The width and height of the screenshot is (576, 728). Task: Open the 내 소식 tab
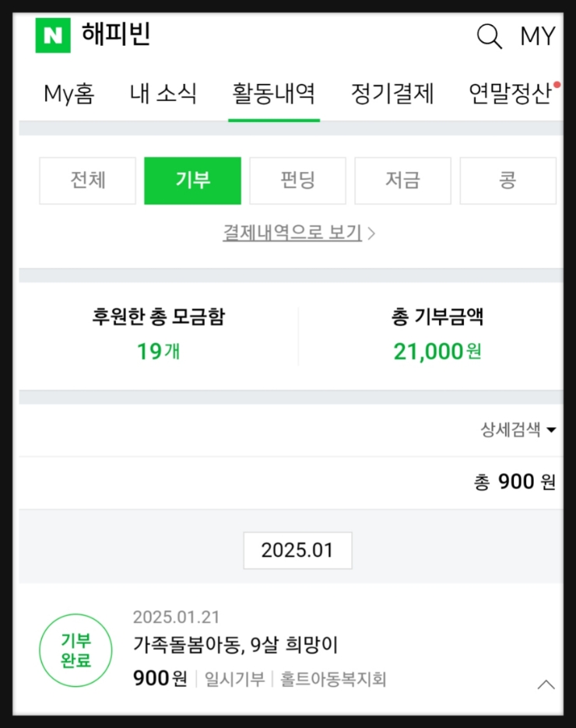pyautogui.click(x=163, y=94)
